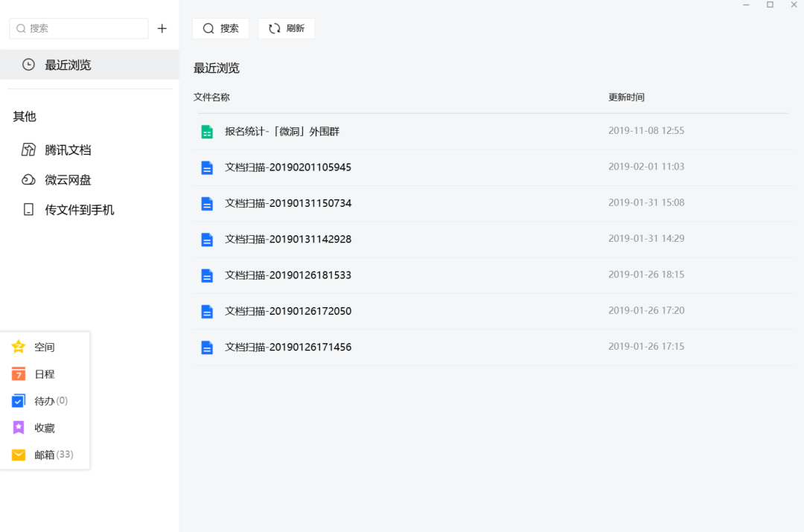Click the 搜索 toolbar button
This screenshot has height=532, width=804.
(x=220, y=29)
